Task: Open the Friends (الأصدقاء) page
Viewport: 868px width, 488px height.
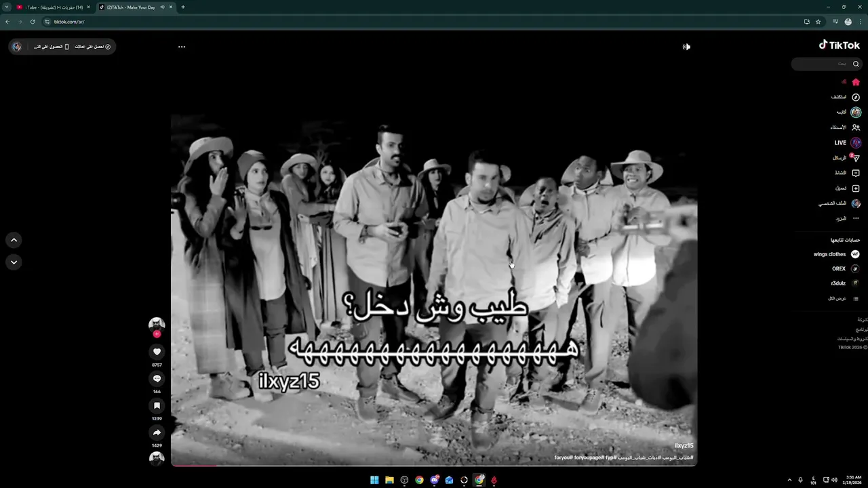Action: pyautogui.click(x=845, y=127)
